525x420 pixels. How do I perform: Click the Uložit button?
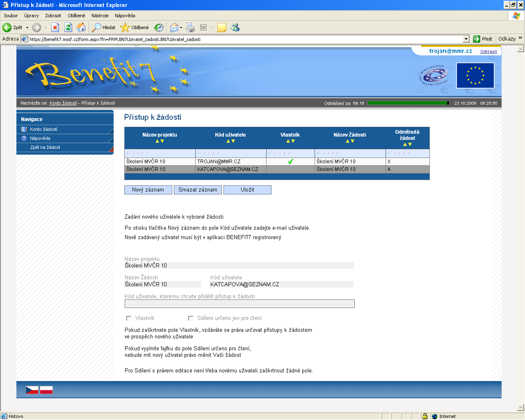coord(247,190)
